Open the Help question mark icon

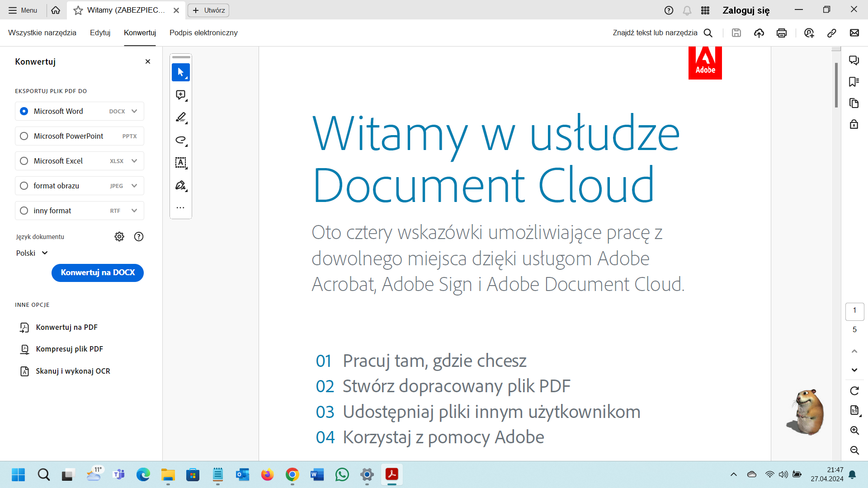(x=669, y=10)
